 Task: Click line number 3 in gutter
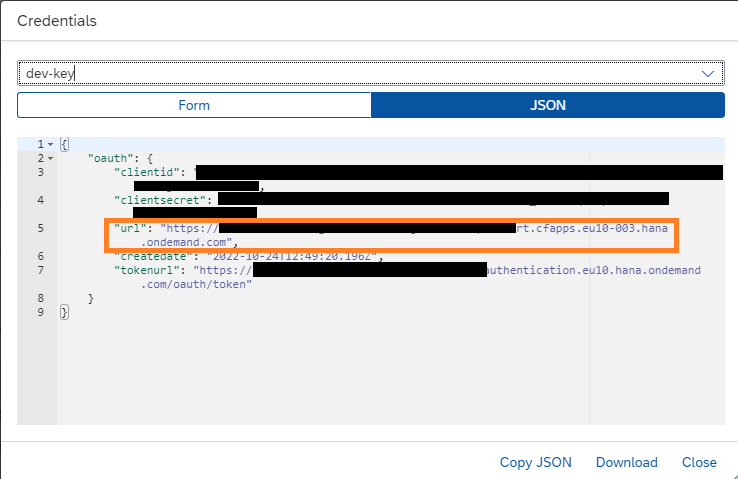(41, 172)
